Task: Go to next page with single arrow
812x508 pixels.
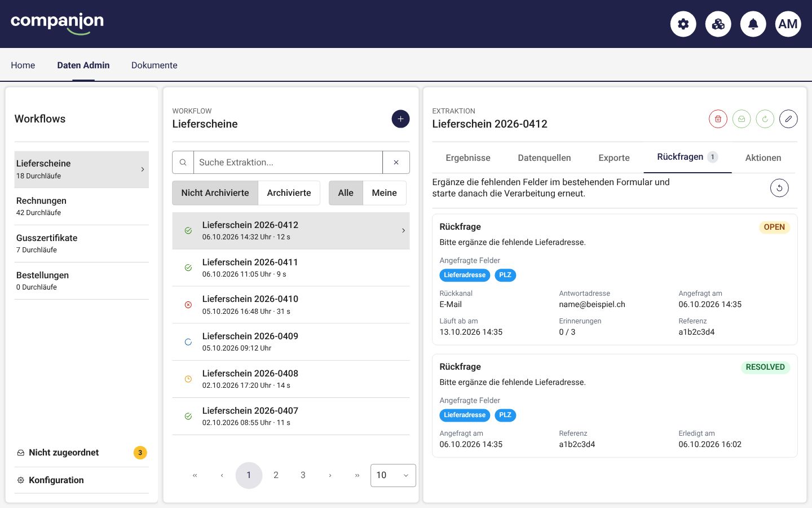Action: (330, 475)
